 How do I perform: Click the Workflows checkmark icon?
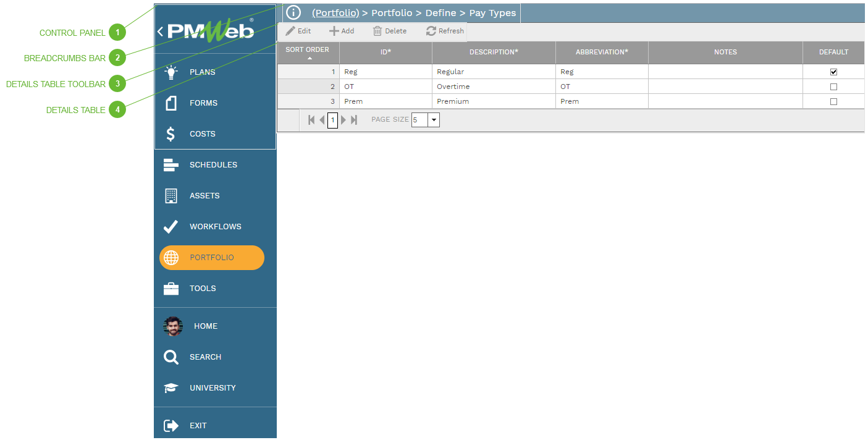[x=171, y=227]
